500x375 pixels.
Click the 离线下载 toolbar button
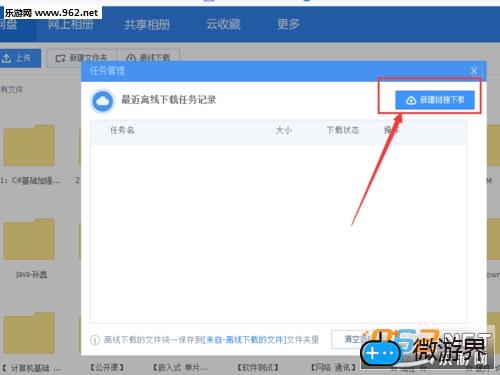pos(148,58)
